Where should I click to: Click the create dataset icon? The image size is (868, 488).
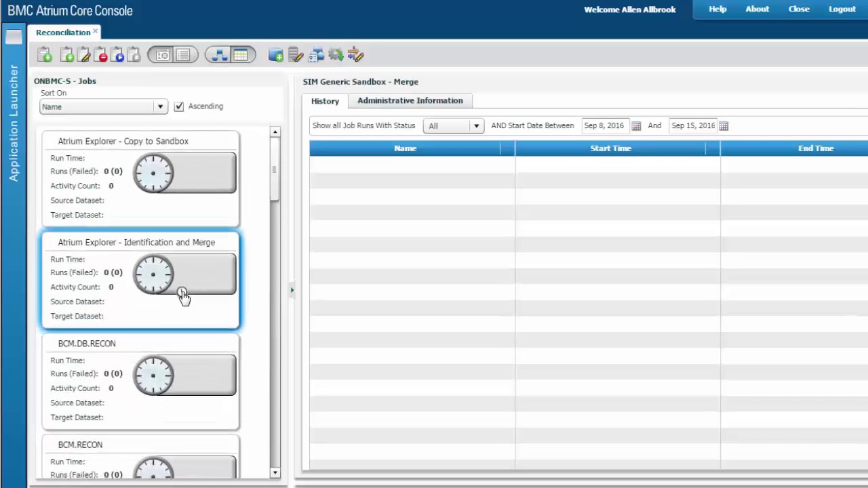point(275,56)
